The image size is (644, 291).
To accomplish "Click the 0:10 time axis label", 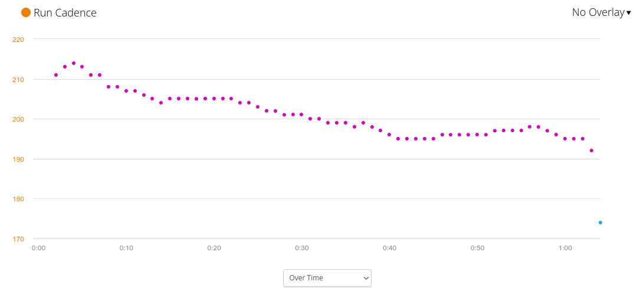I will point(126,248).
